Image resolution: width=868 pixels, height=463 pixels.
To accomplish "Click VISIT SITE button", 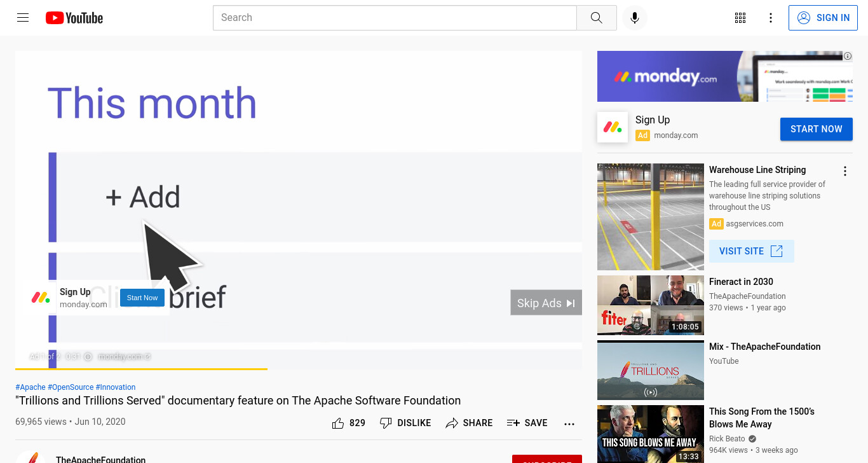I will (x=752, y=251).
